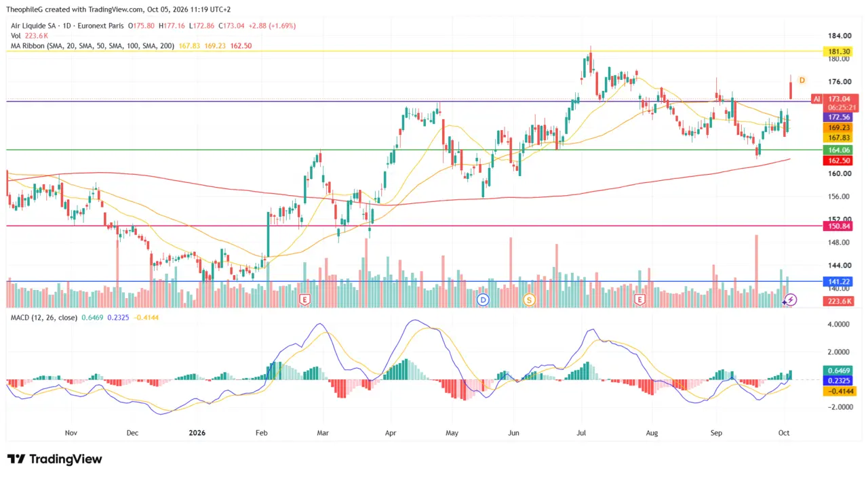Image resolution: width=868 pixels, height=477 pixels.
Task: Select the MACD (12, 26, close) legend
Action: [x=44, y=317]
